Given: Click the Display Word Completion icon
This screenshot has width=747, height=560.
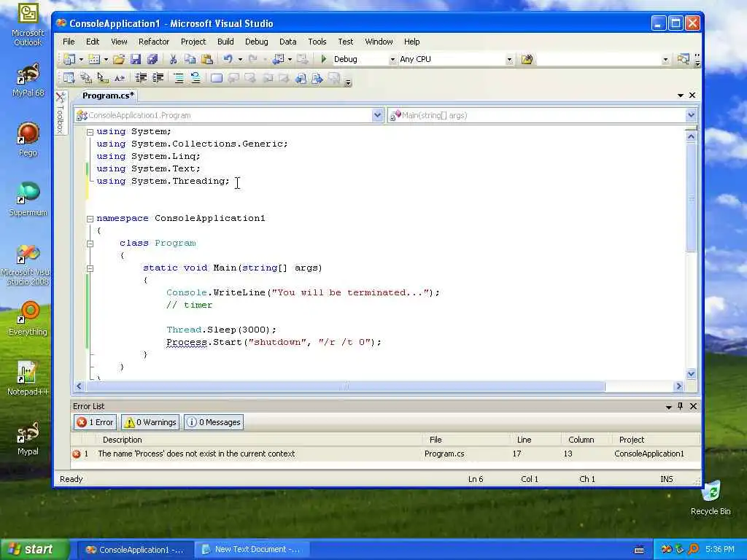Looking at the screenshot, I should click(119, 78).
